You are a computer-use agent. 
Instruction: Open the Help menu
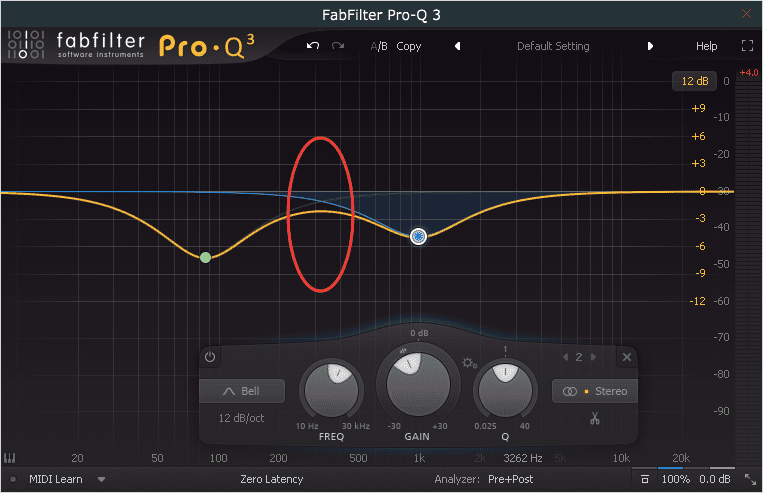pyautogui.click(x=706, y=46)
